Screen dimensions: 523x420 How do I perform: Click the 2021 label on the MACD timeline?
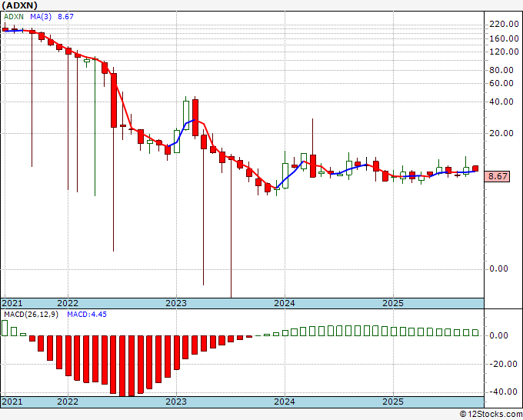point(12,402)
